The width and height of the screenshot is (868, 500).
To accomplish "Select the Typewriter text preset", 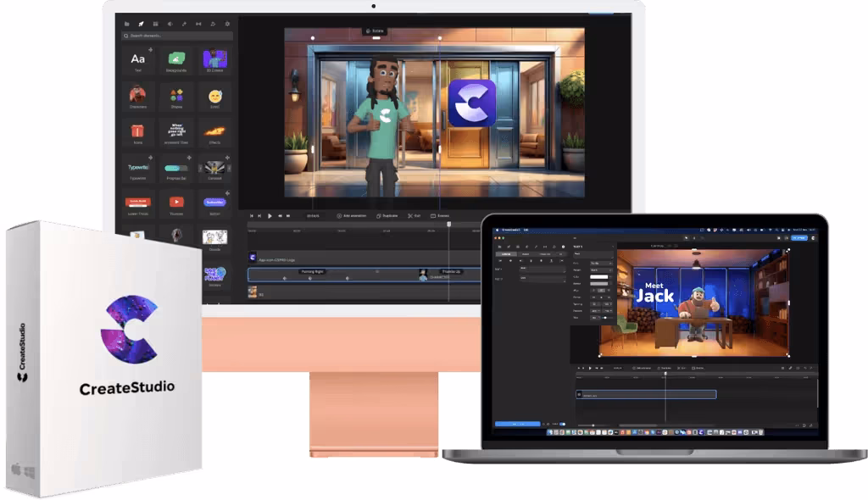I will pyautogui.click(x=137, y=169).
